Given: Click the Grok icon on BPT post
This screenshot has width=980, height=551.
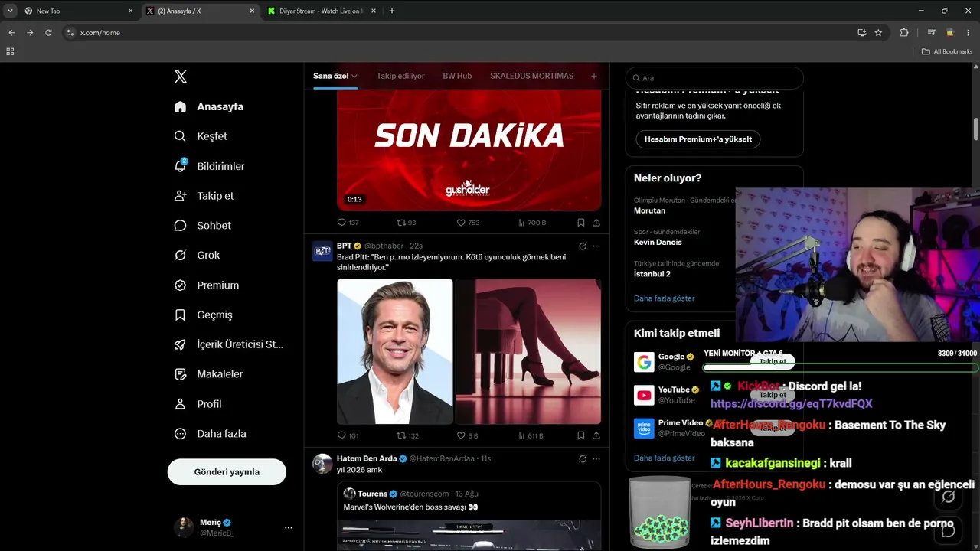Looking at the screenshot, I should [583, 246].
